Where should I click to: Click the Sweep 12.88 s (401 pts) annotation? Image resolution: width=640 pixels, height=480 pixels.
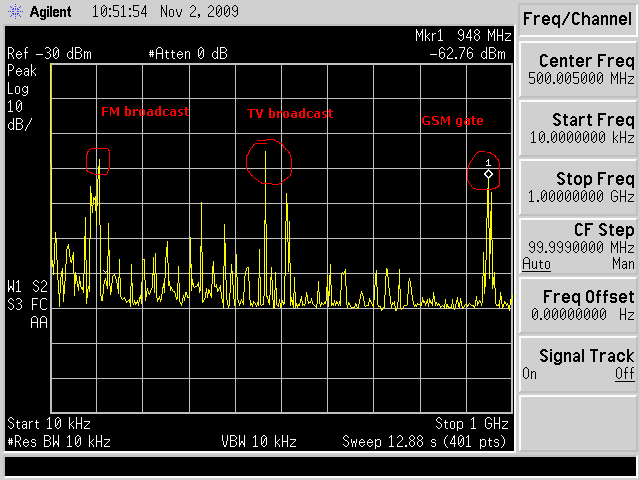click(x=424, y=442)
